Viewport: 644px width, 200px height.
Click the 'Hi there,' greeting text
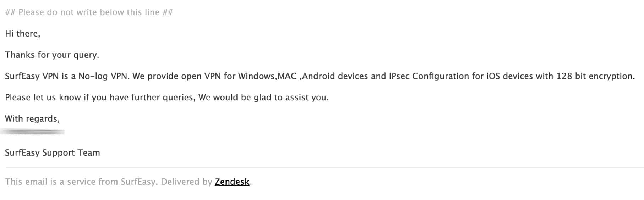(22, 34)
